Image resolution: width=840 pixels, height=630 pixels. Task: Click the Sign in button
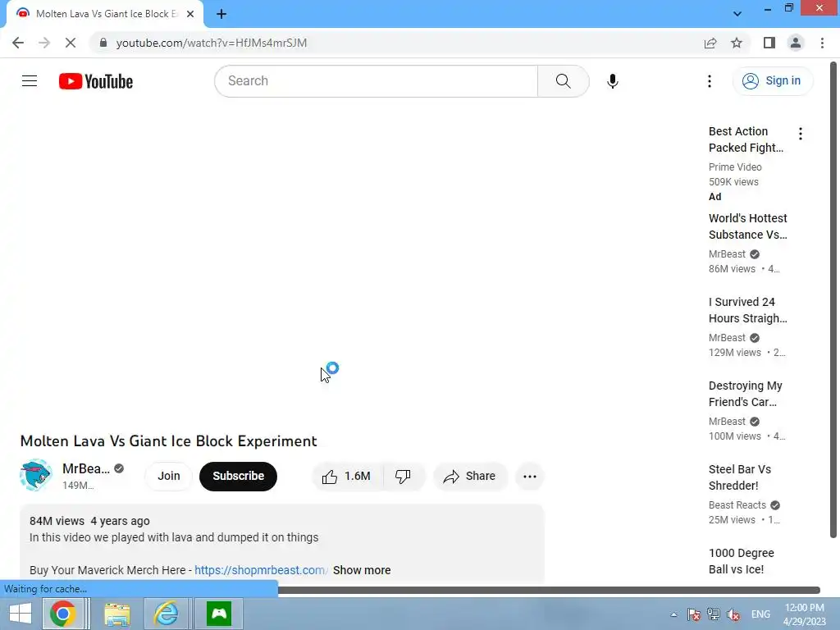point(772,81)
